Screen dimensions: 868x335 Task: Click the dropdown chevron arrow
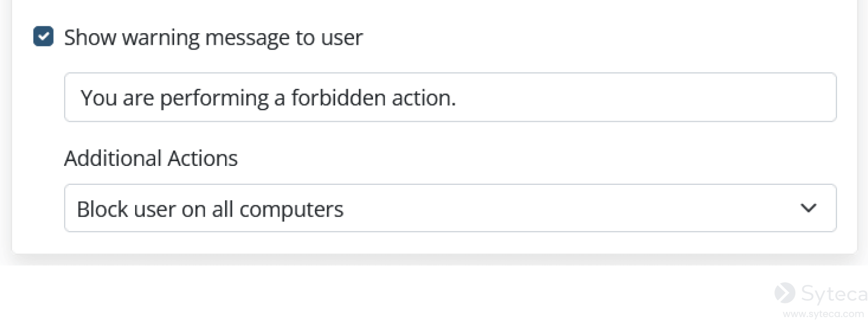click(808, 208)
